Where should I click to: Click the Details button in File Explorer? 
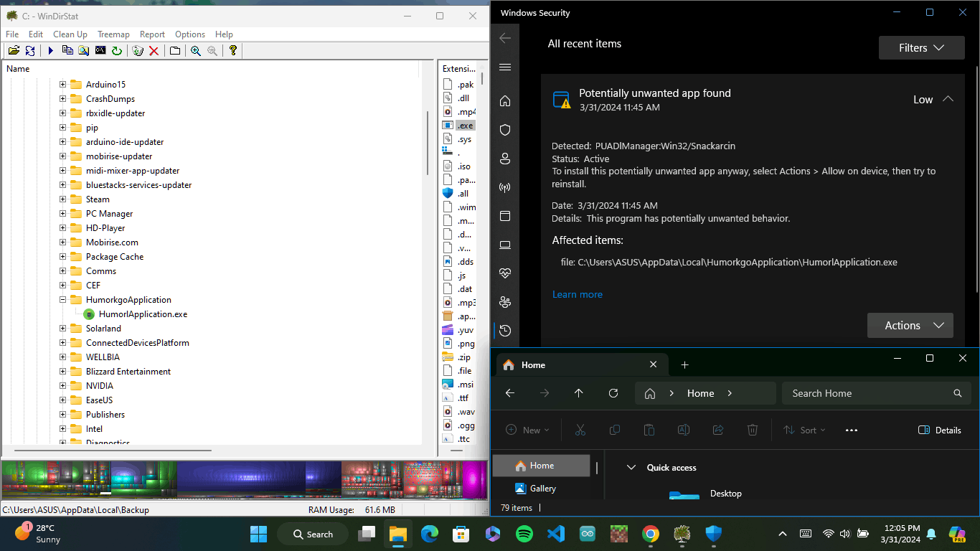point(940,430)
